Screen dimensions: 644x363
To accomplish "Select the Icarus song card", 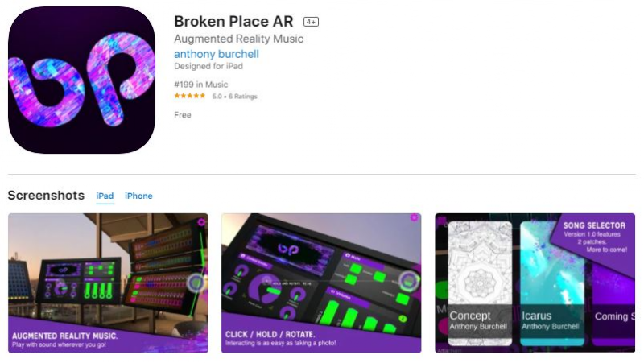I will (552, 283).
